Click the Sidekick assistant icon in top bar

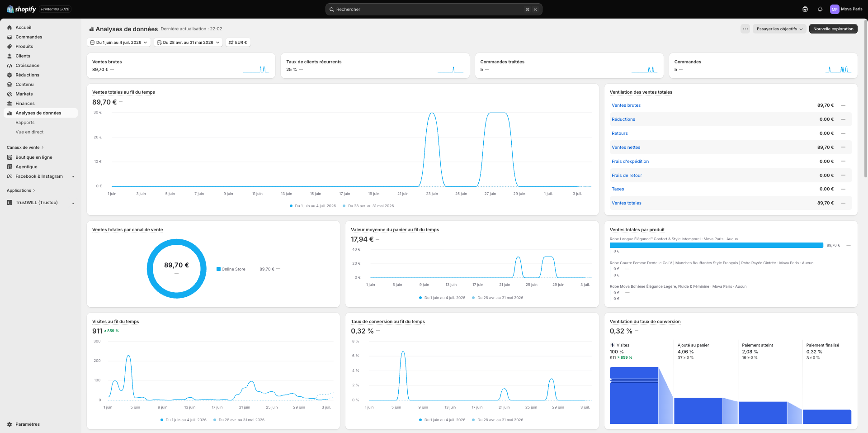(805, 9)
